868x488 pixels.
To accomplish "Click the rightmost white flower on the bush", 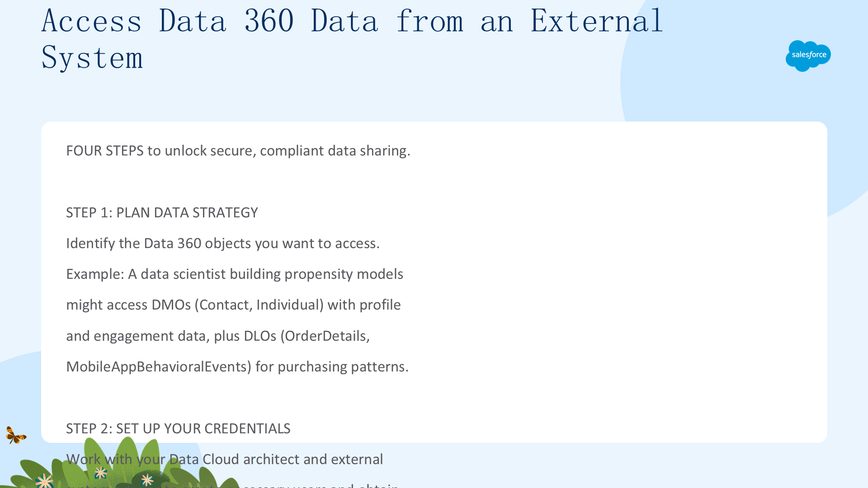I will coord(147,479).
